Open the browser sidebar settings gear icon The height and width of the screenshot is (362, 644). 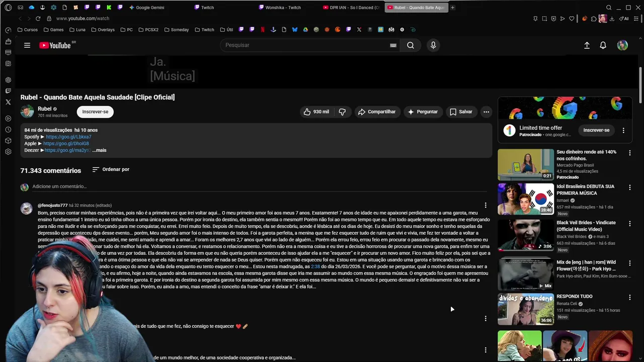pyautogui.click(x=8, y=152)
